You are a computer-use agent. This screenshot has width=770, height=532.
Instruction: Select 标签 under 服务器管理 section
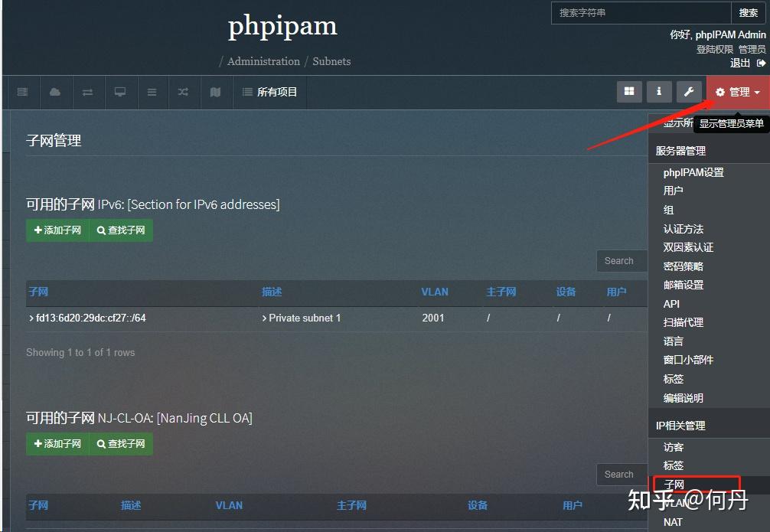(674, 379)
